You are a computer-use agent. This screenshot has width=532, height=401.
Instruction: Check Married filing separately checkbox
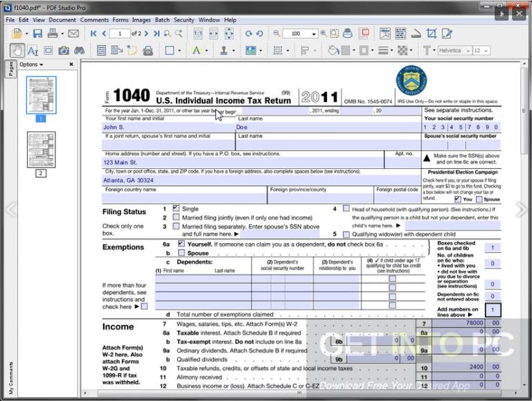tap(176, 226)
